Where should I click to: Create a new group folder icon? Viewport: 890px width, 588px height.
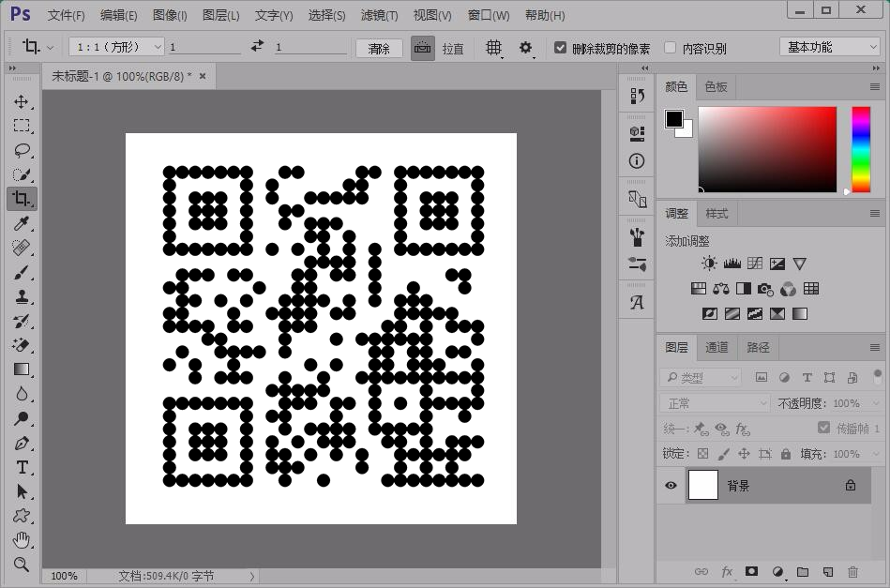point(803,571)
